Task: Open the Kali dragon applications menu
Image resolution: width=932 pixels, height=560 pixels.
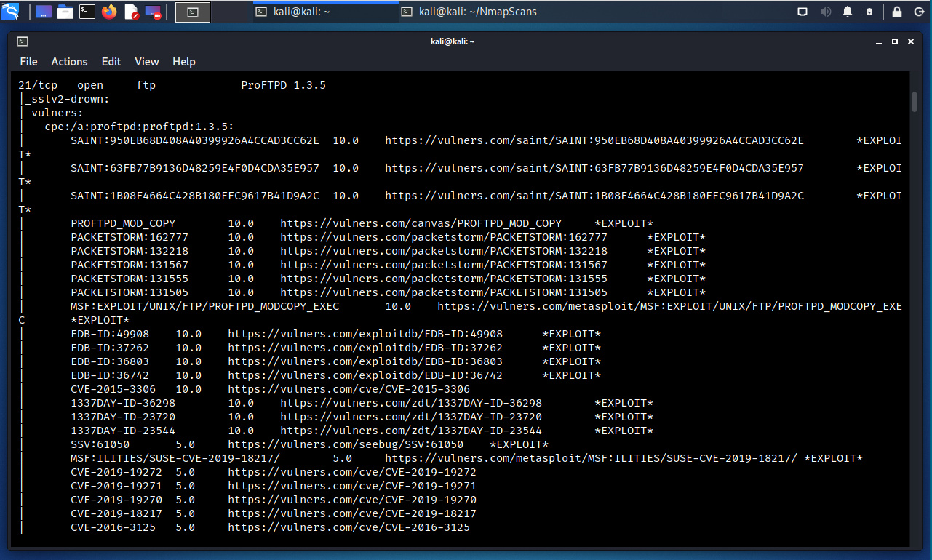Action: [x=11, y=12]
